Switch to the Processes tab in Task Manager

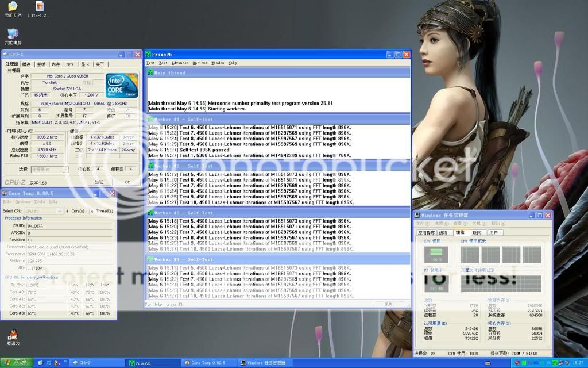pos(443,232)
